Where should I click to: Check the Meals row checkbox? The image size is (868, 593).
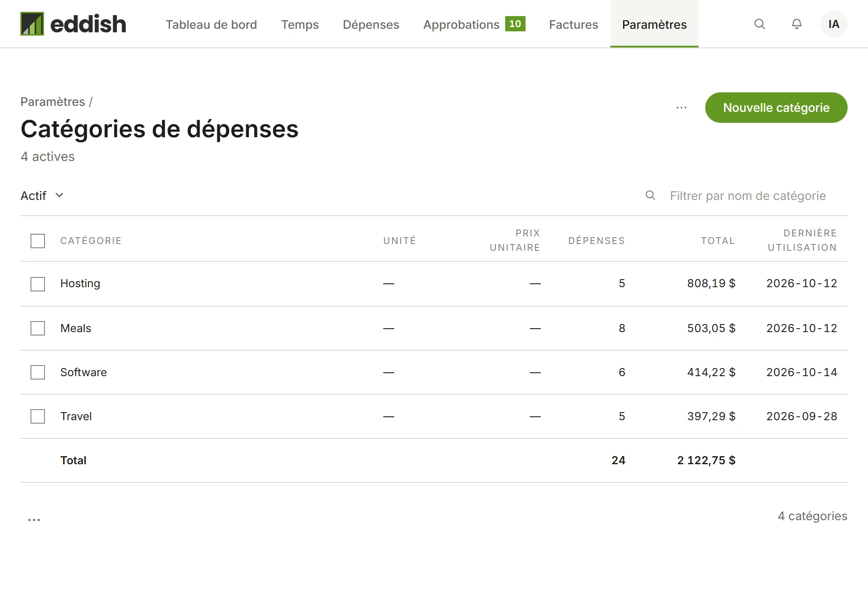click(38, 328)
